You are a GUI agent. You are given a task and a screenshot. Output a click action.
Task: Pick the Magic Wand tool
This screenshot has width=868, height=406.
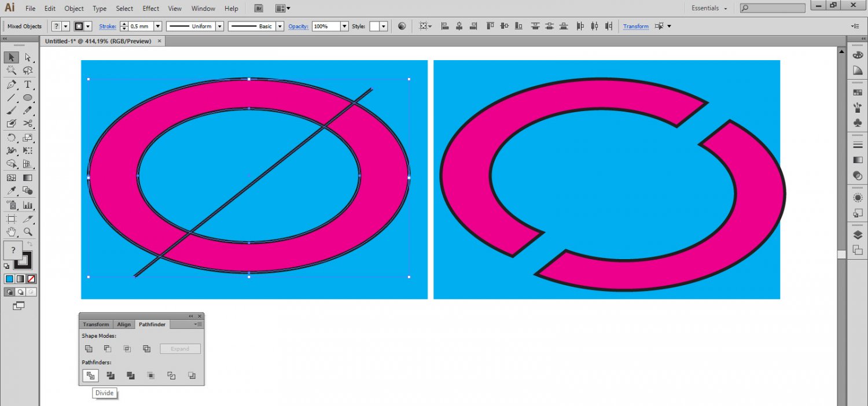tap(11, 71)
